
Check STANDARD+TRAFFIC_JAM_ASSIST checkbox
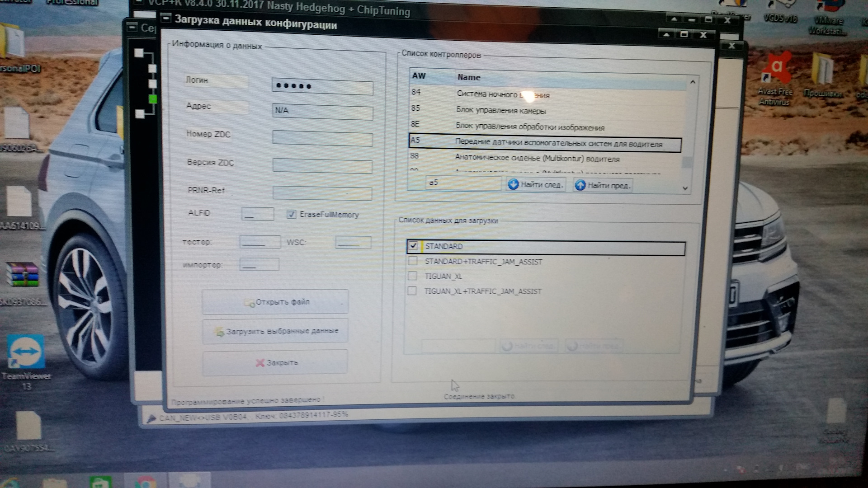(412, 261)
